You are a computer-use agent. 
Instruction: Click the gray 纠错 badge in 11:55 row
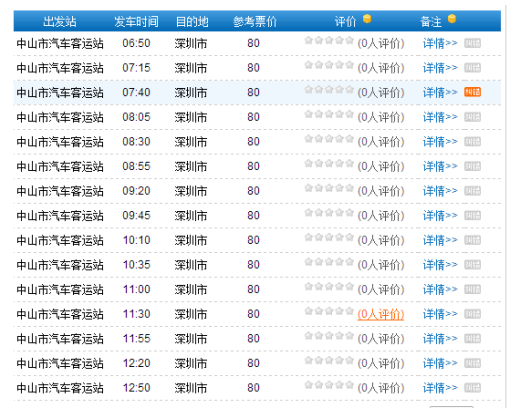(x=472, y=338)
